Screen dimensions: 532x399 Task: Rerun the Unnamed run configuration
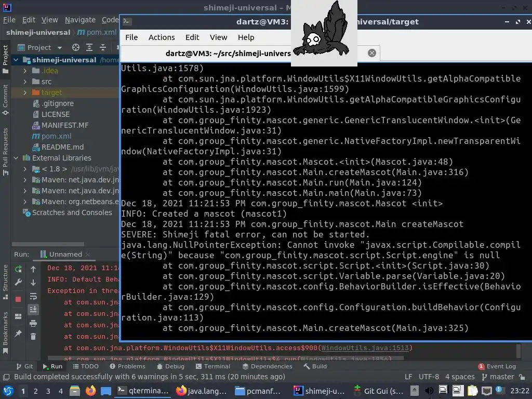pos(19,270)
